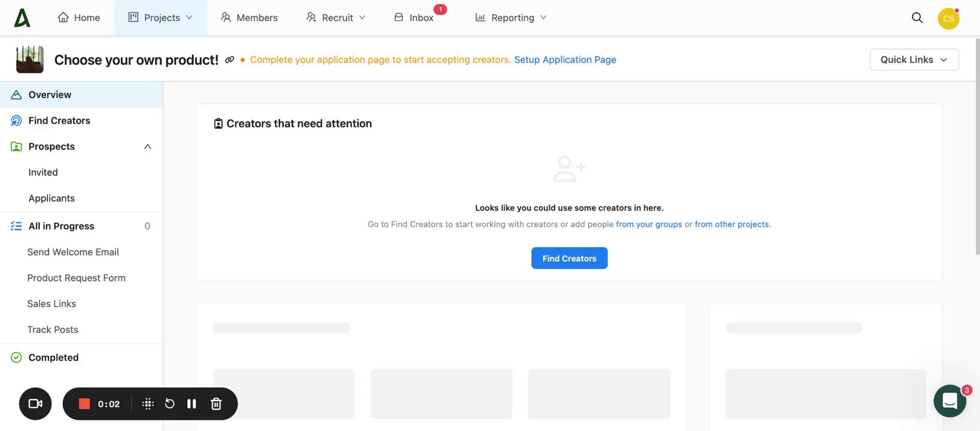Image resolution: width=980 pixels, height=431 pixels.
Task: Click the Aspire logo icon
Action: [22, 18]
